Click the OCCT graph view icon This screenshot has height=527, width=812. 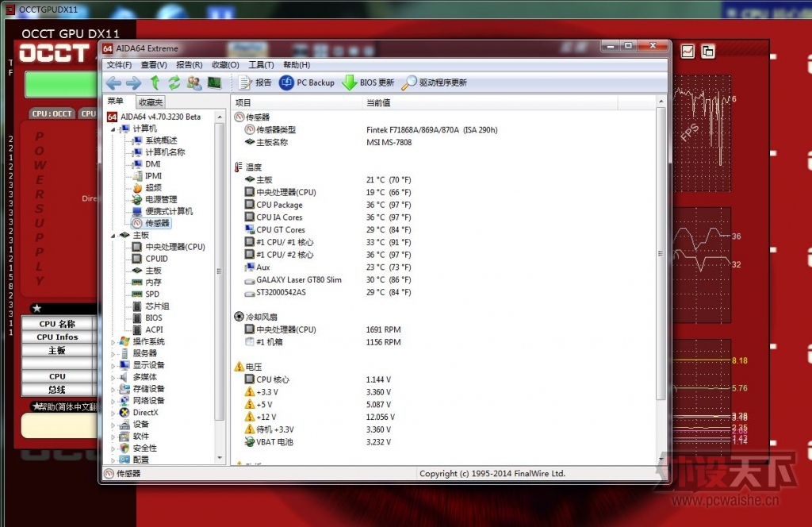coord(688,52)
